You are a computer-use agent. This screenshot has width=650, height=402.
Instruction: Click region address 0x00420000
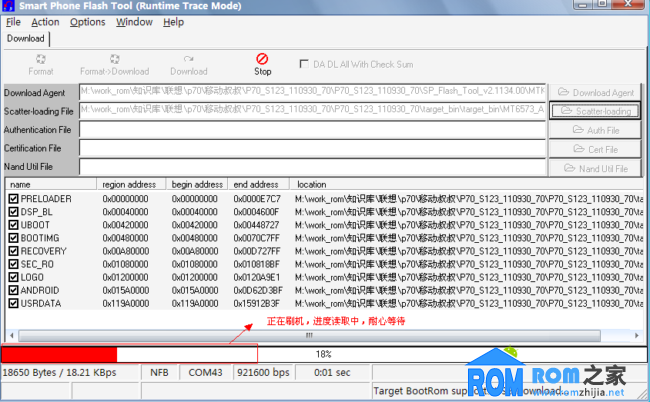click(x=125, y=225)
